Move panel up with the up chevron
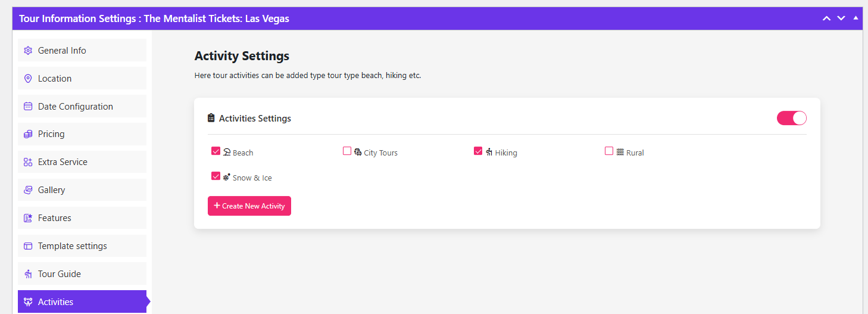The image size is (868, 314). coord(826,18)
